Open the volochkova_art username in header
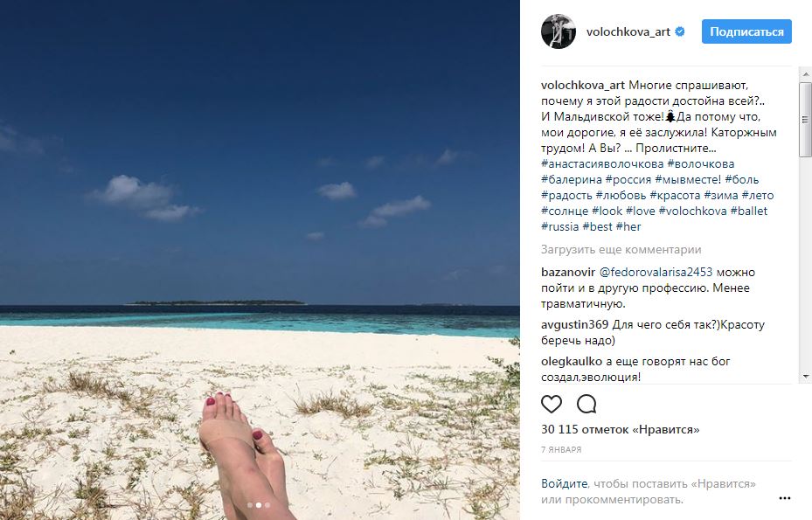Viewport: 812px width, 520px height. pos(628,31)
